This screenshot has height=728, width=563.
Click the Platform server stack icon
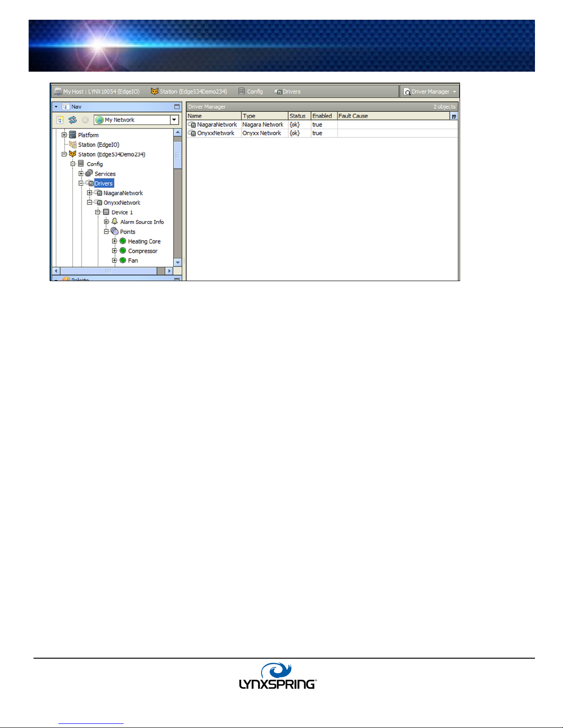73,135
